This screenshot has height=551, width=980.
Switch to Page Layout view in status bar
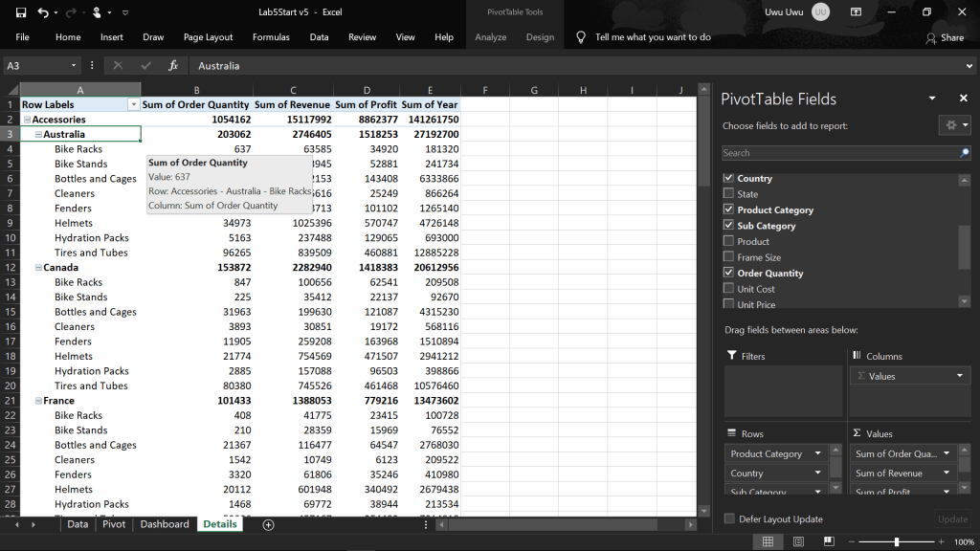798,541
